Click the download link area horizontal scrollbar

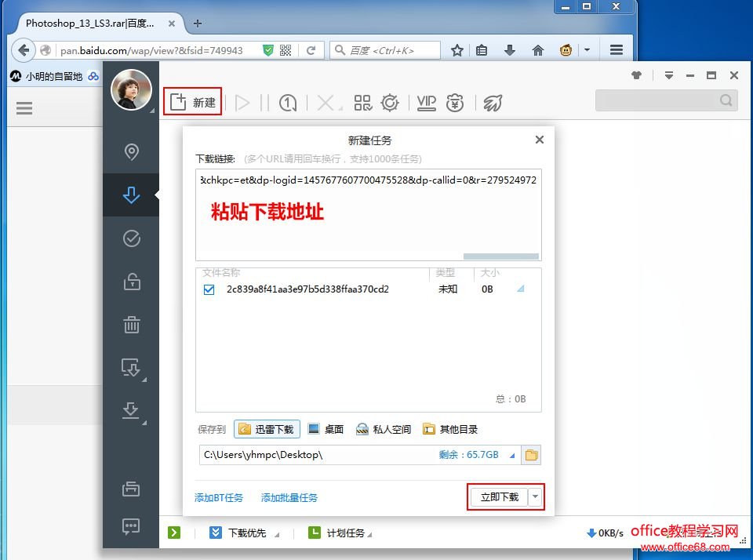(501, 256)
